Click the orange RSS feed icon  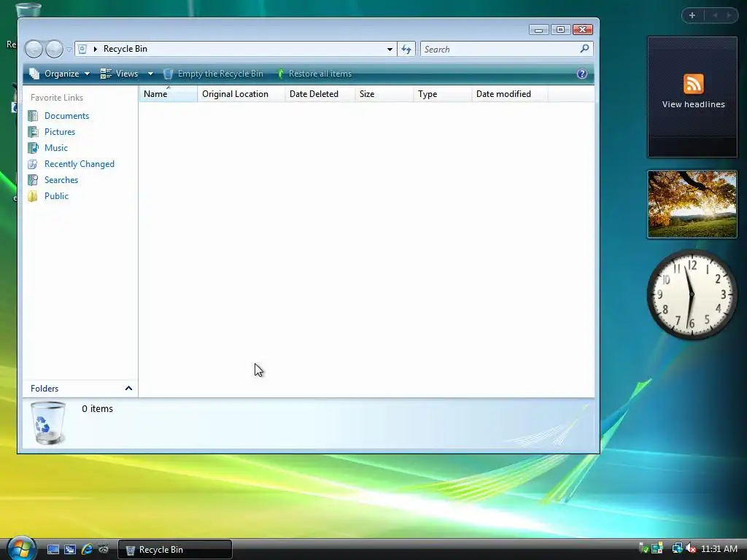(x=693, y=84)
